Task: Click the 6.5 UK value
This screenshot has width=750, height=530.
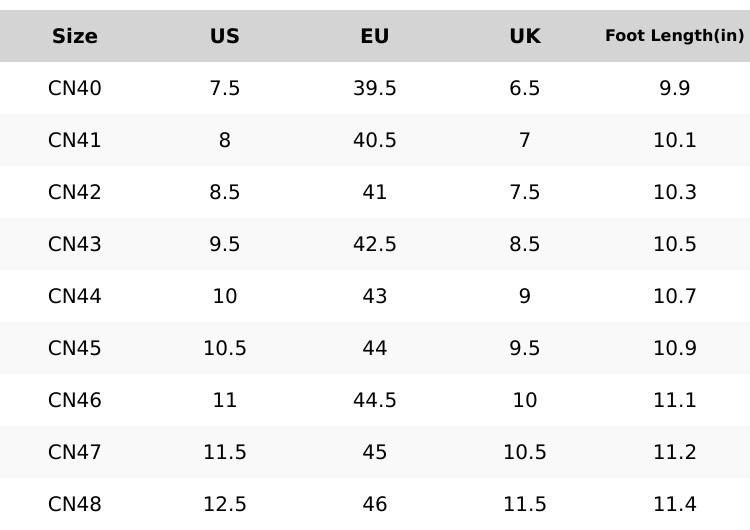Action: (x=525, y=88)
